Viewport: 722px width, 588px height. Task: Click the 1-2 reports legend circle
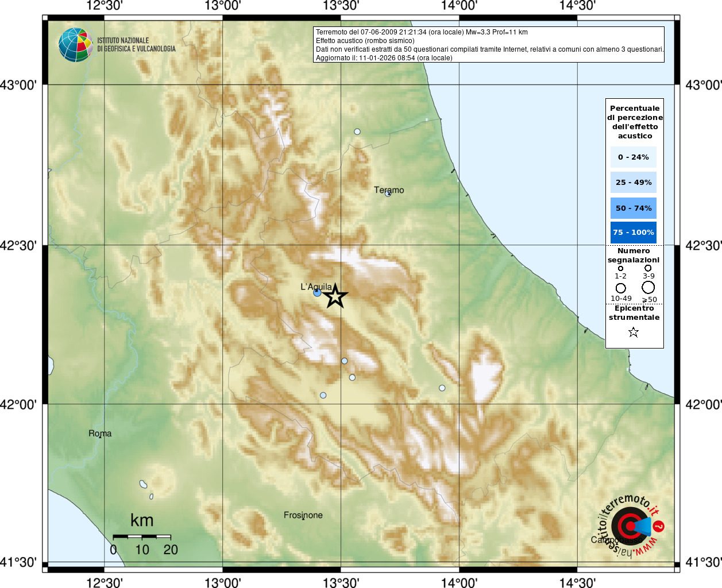coord(620,268)
